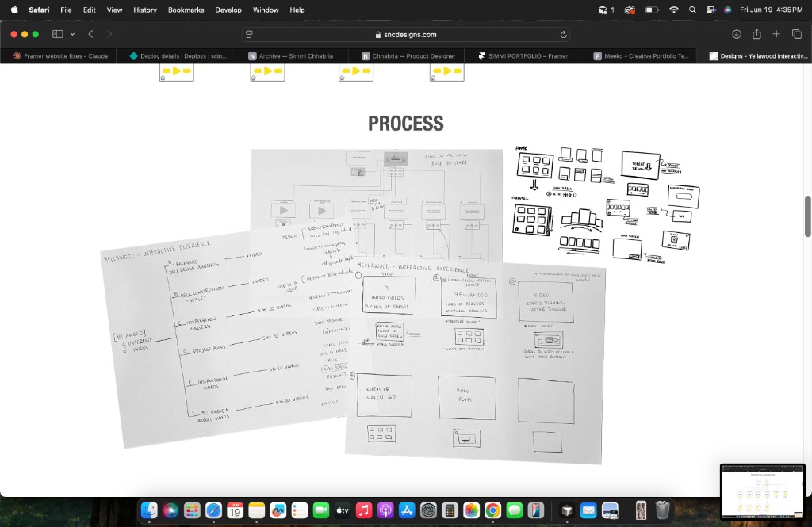Open Freeform from the Dock
Viewport: 812px width, 527px height.
coord(278,510)
